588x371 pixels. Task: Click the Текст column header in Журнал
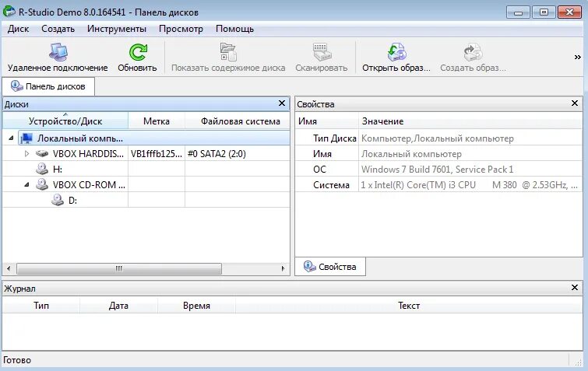(409, 306)
